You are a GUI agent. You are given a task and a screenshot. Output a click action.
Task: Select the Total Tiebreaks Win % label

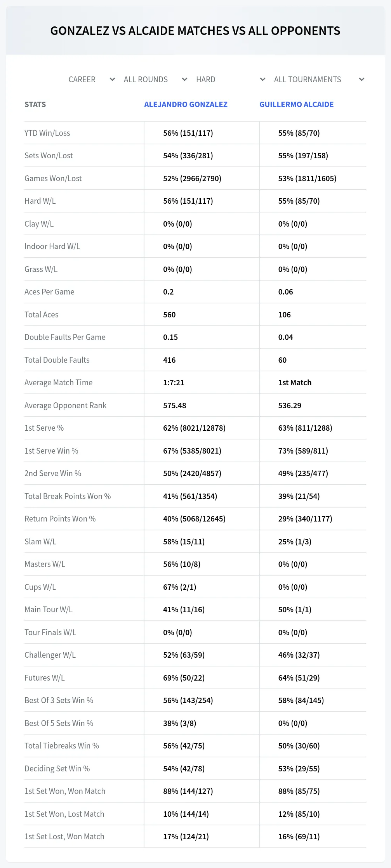(x=62, y=746)
